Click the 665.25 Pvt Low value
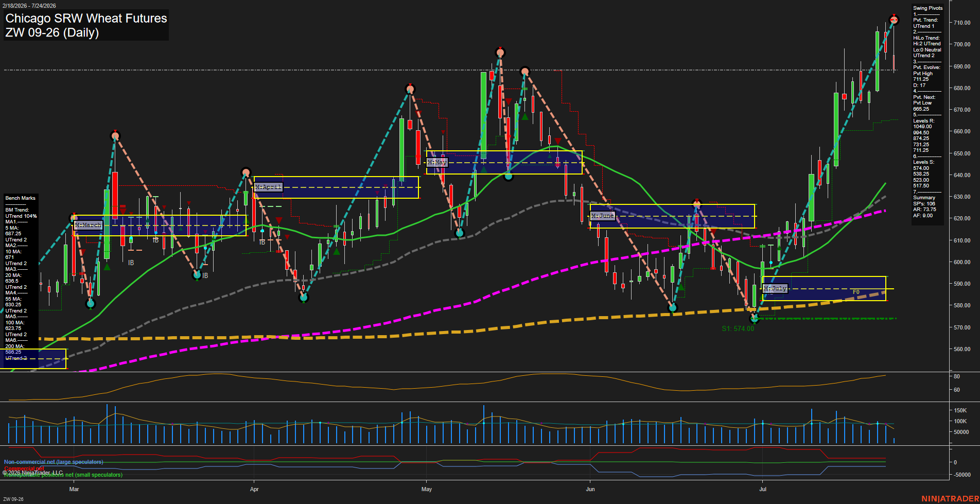The width and height of the screenshot is (980, 504). pos(921,109)
